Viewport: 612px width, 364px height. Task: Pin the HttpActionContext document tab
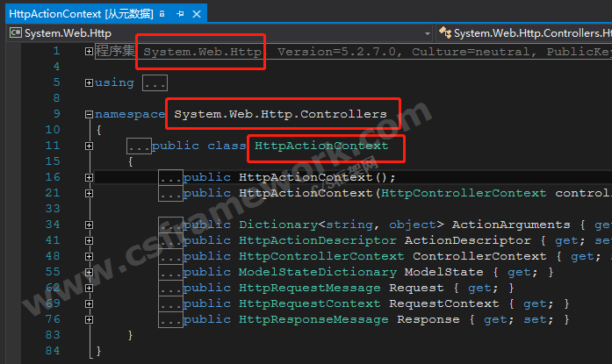tap(179, 13)
